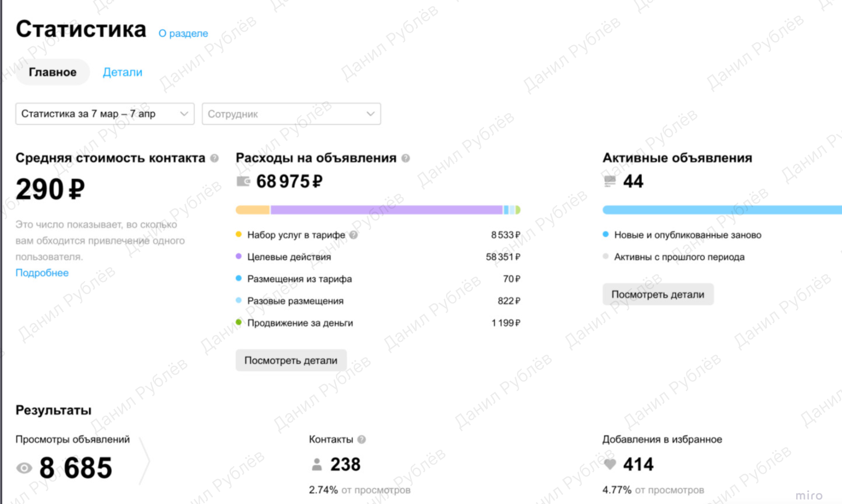
Task: Follow the Подробнее link
Action: [42, 273]
